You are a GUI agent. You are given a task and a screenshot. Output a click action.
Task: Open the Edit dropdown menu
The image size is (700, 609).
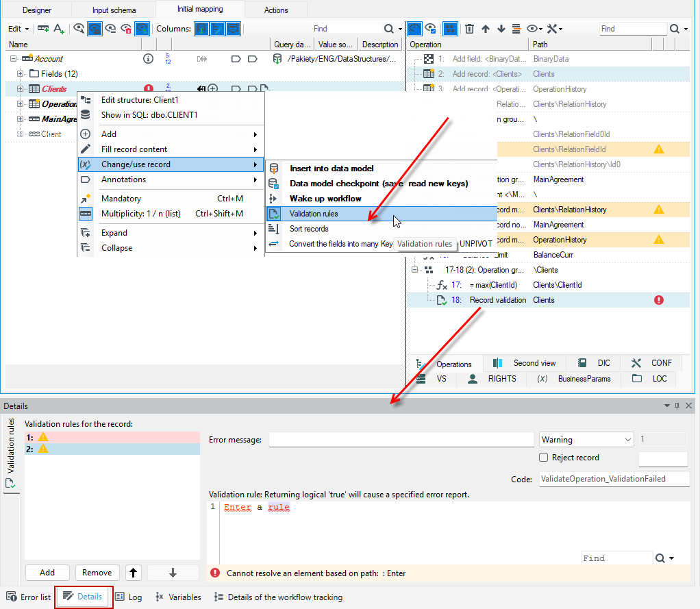click(18, 29)
